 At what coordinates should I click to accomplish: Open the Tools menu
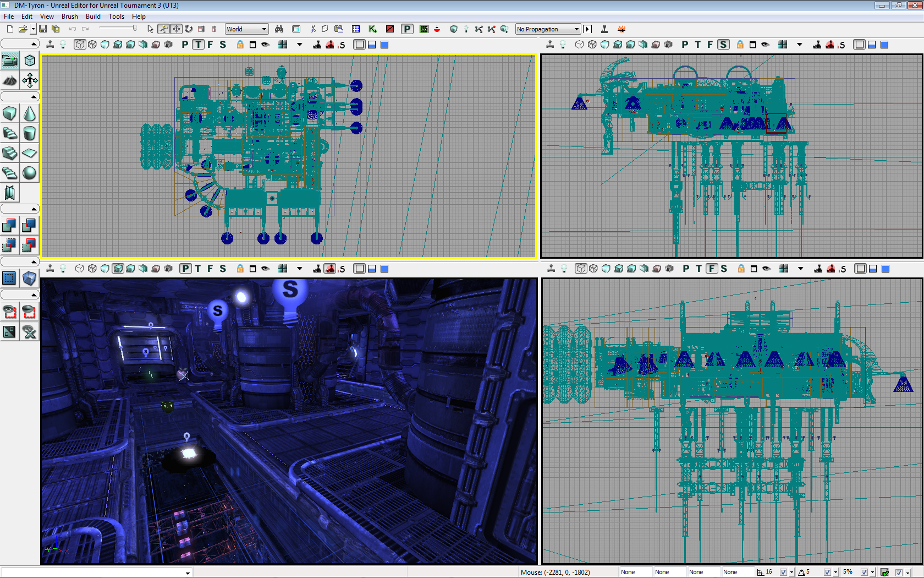[116, 16]
